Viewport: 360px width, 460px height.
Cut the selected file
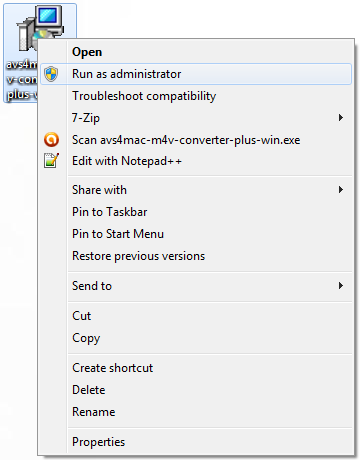coord(196,316)
